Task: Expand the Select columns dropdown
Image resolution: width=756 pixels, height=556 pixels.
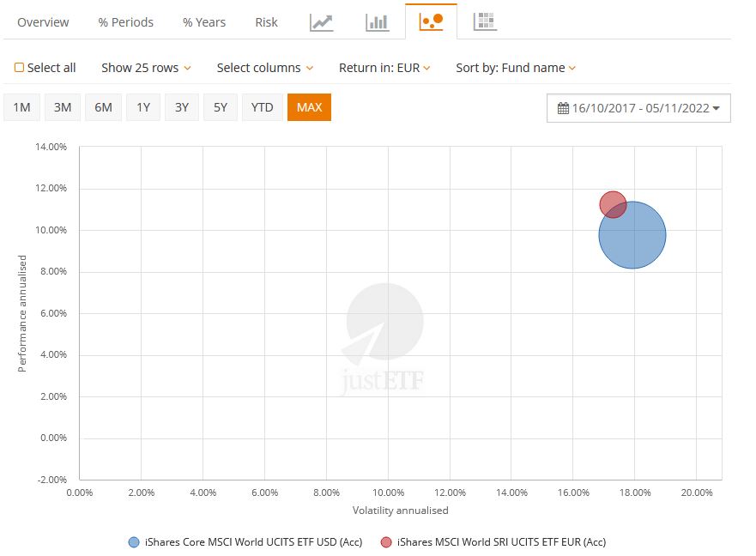Action: tap(264, 68)
